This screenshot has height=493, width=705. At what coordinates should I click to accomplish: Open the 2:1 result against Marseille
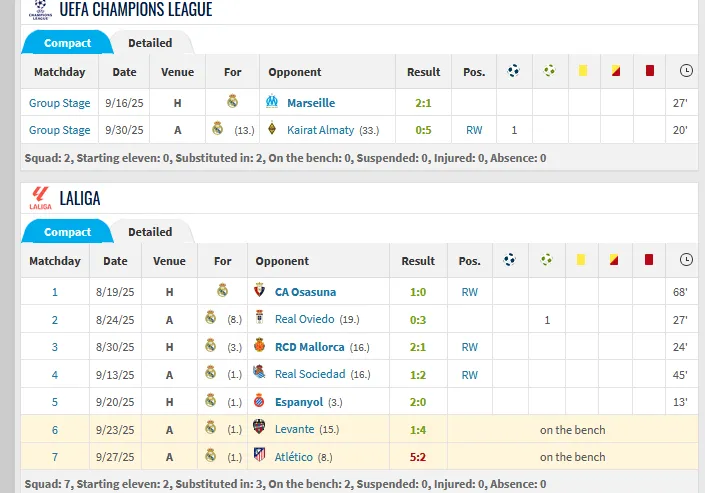click(x=423, y=102)
